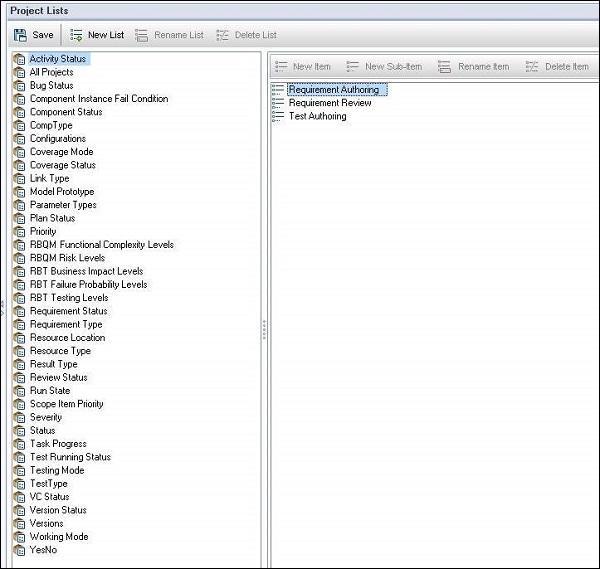The image size is (600, 569).
Task: Open the All Projects list
Action: (x=51, y=72)
